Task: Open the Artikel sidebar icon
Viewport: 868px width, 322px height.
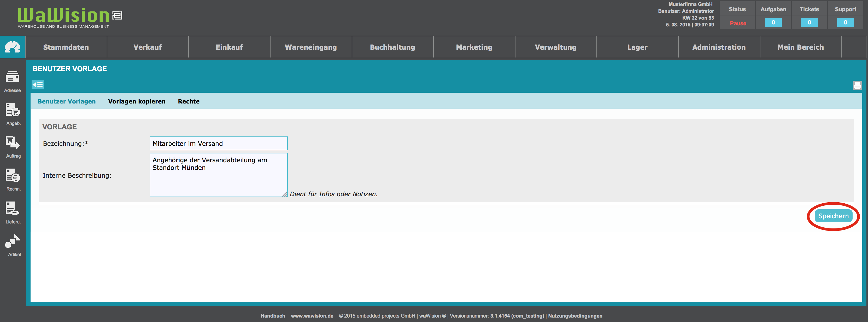Action: (13, 241)
